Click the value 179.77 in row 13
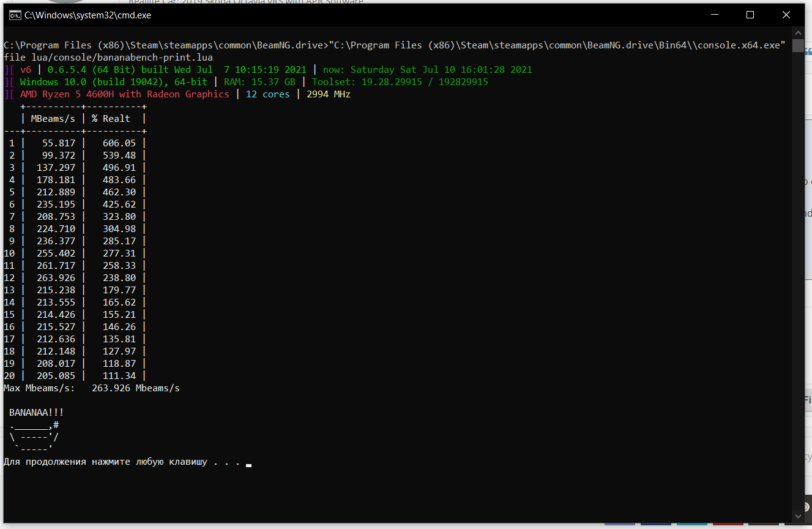Viewport: 812px width, 529px height. click(x=119, y=290)
